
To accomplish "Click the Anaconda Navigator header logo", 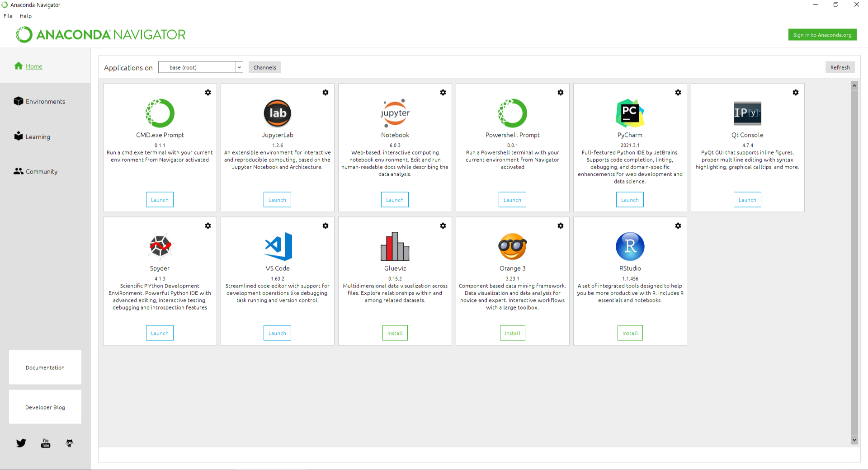I will 101,34.
